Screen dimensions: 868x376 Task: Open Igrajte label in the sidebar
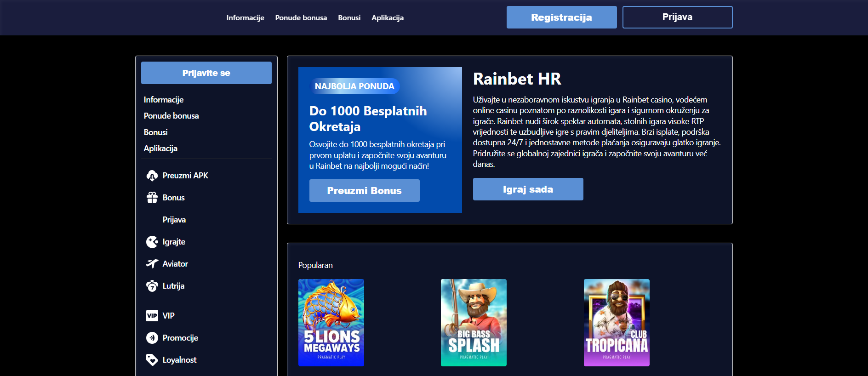(174, 242)
